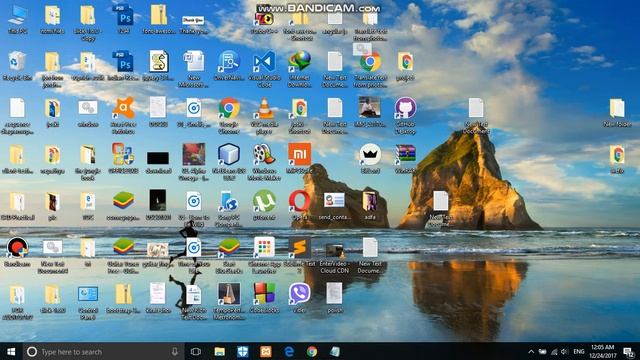Launch Chrome from the taskbar
The width and height of the screenshot is (640, 360).
coord(312,351)
